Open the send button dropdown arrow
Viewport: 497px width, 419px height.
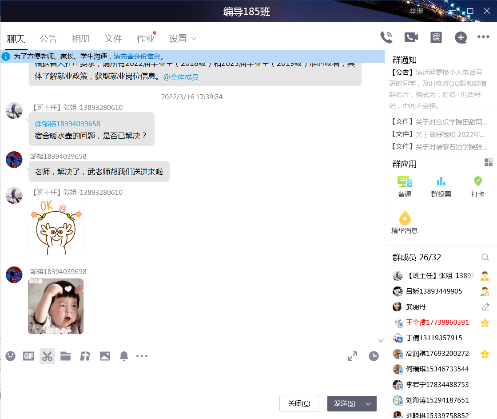click(368, 404)
